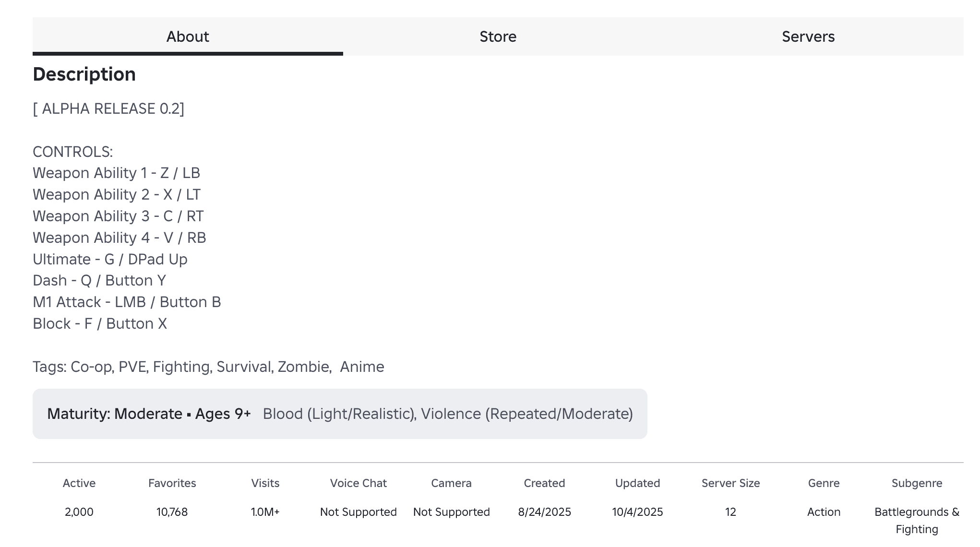Select the Voice Chat column header
The width and height of the screenshot is (980, 547).
click(x=358, y=483)
